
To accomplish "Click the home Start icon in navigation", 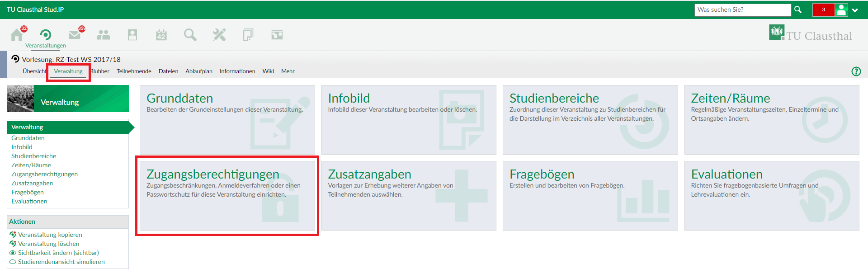I will (17, 35).
